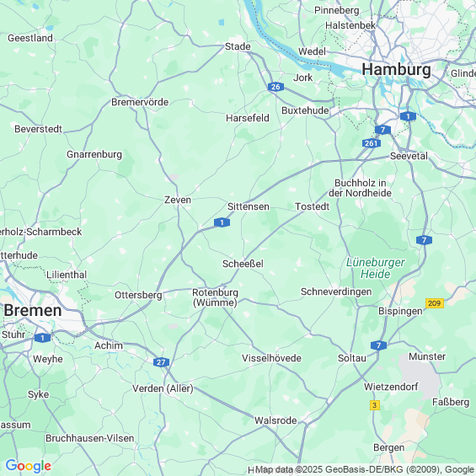This screenshot has height=476, width=476.
Task: Click the A7 shield near Soltau
Action: pos(378,345)
